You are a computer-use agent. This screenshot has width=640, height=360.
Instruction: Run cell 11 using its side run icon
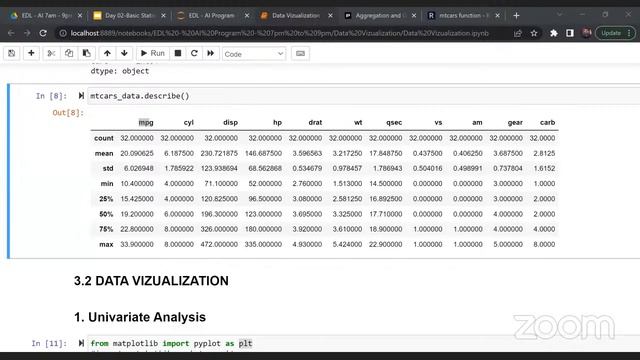(x=81, y=343)
